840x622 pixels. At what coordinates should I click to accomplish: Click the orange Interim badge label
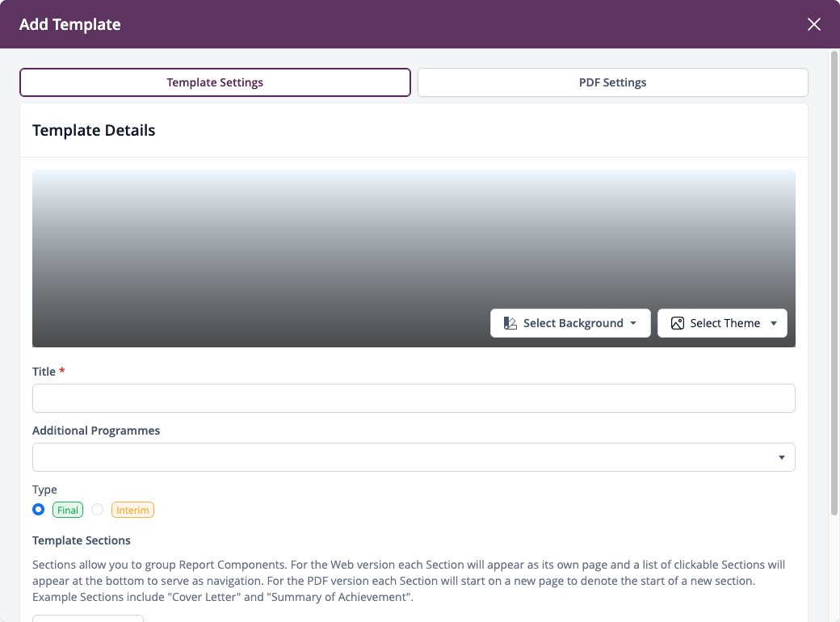coord(132,510)
